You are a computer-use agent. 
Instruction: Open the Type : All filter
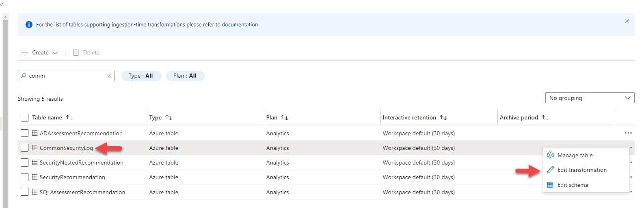point(141,76)
